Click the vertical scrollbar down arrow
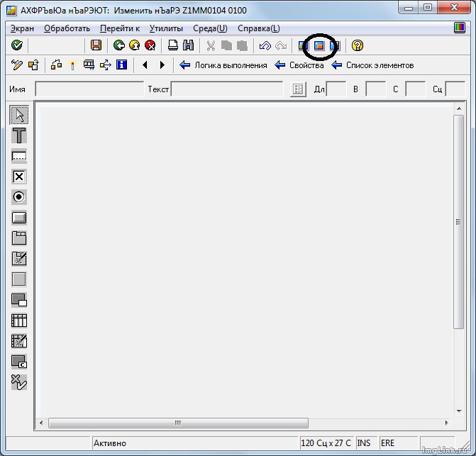Screen dimensions: 476x456 click(x=459, y=411)
